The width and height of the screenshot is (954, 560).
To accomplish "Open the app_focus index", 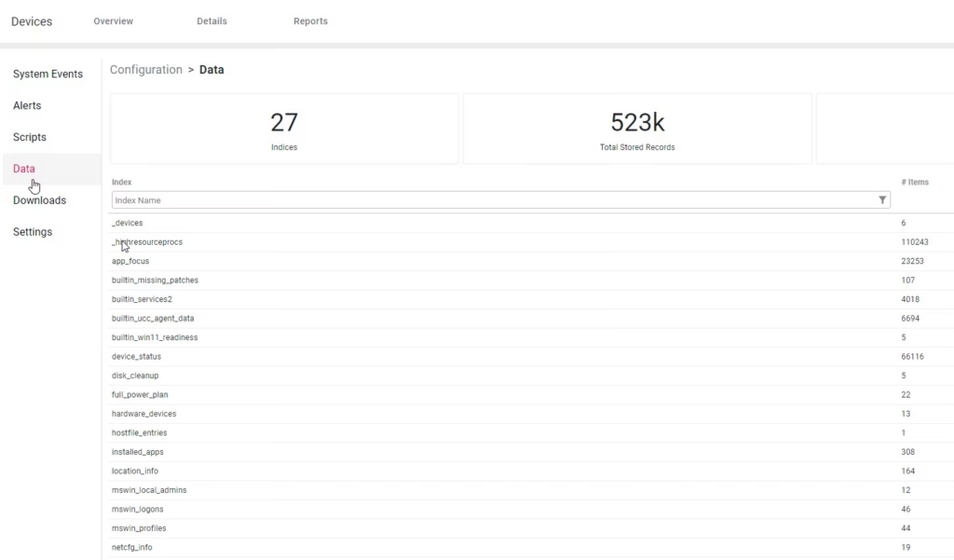I will point(130,262).
